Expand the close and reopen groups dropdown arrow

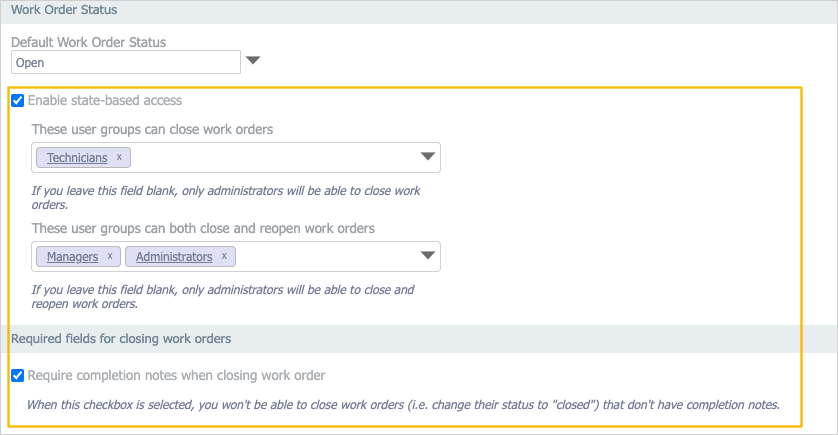427,256
